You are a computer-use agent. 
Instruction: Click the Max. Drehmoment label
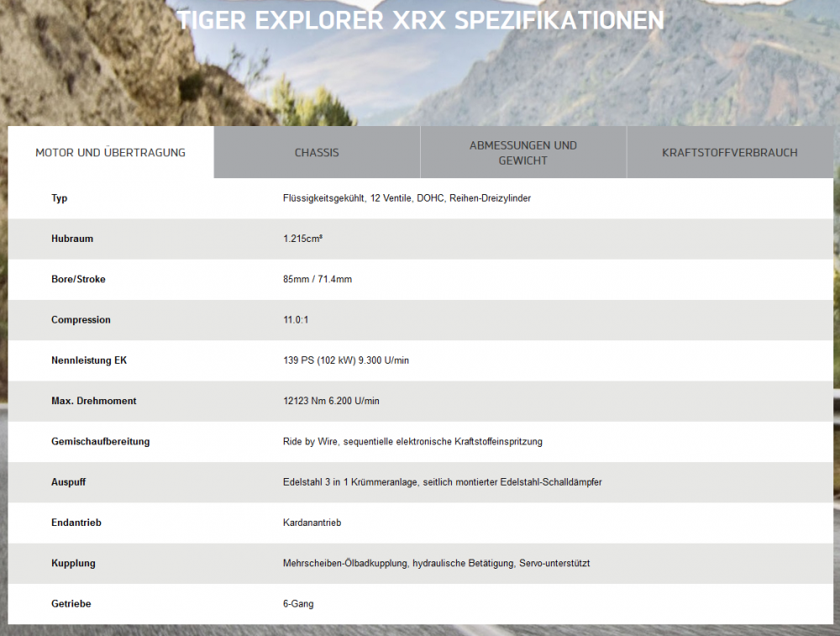(x=93, y=401)
